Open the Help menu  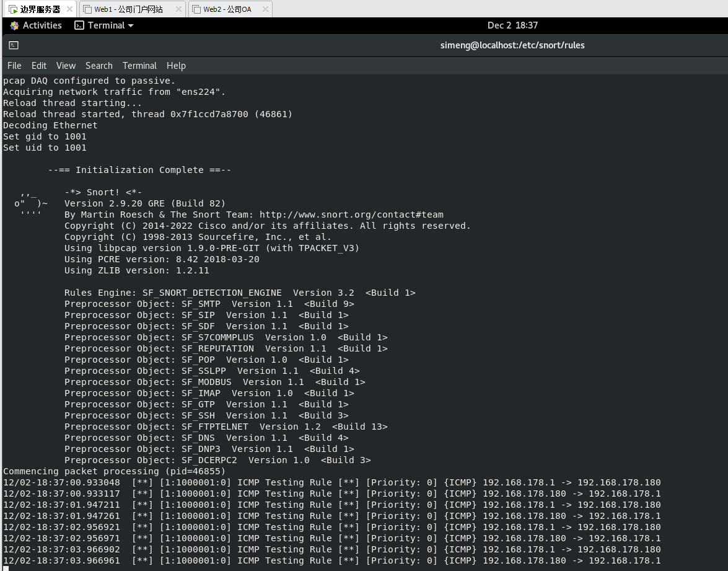pyautogui.click(x=176, y=66)
